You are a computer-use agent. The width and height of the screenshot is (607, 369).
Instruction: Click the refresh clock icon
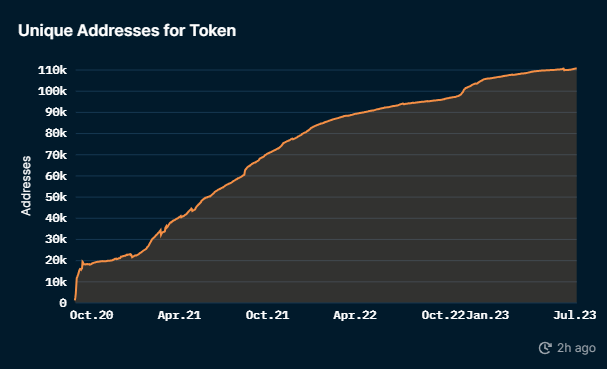pos(545,348)
